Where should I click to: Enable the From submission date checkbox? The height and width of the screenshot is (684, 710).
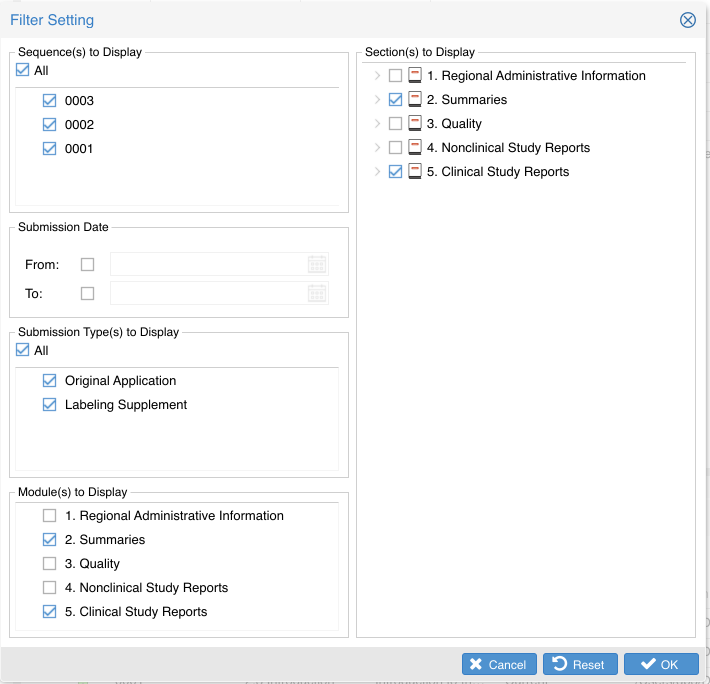click(x=88, y=265)
